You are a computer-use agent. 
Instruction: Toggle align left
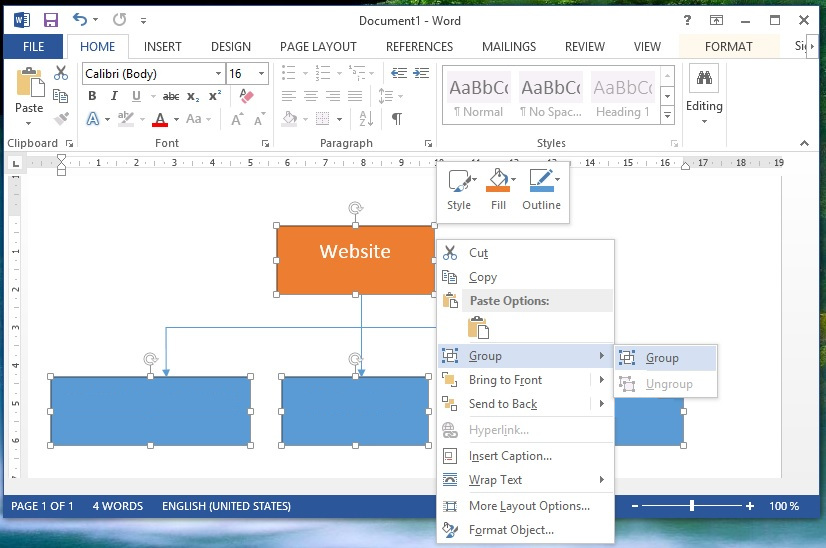coord(289,96)
